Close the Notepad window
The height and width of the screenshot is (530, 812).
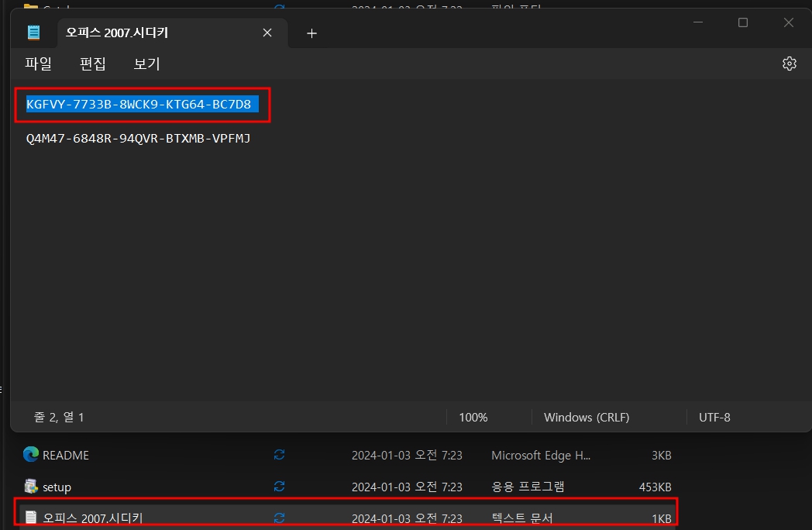789,22
